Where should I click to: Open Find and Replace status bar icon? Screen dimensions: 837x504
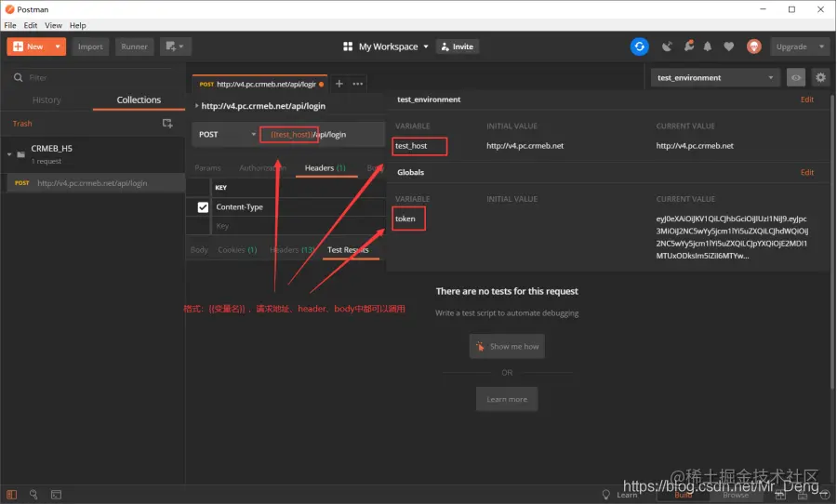[x=33, y=495]
